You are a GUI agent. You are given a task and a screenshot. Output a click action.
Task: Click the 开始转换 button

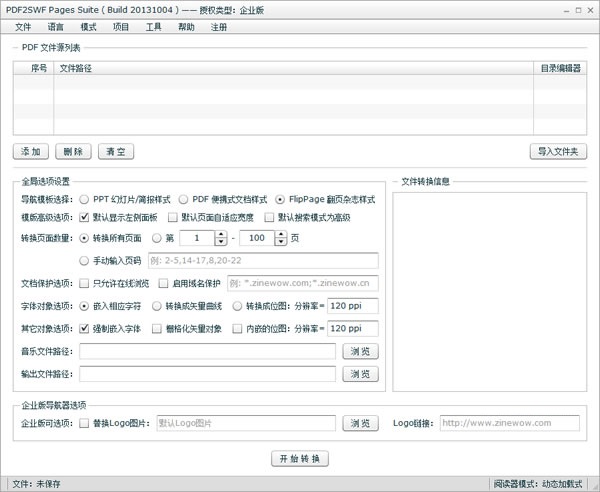point(300,458)
